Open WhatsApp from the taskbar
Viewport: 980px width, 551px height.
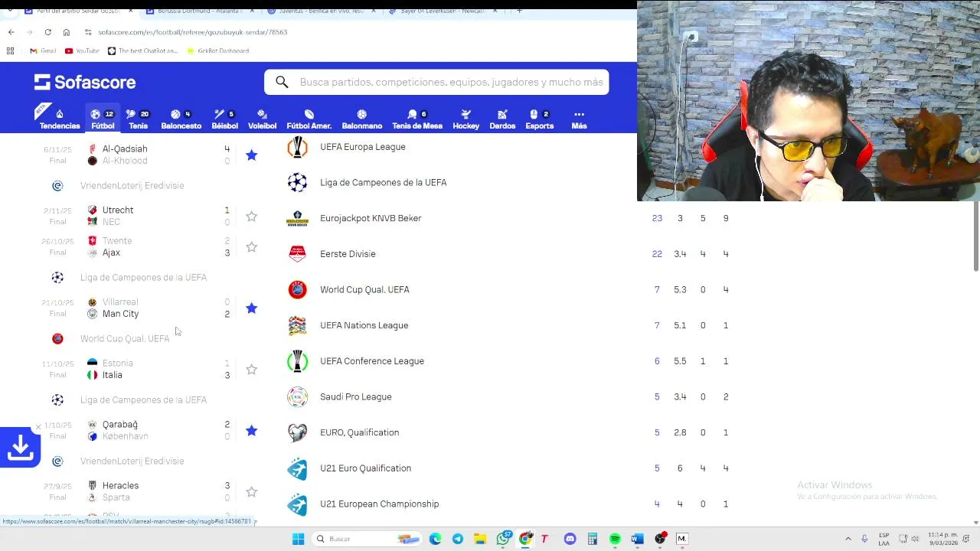pos(503,539)
